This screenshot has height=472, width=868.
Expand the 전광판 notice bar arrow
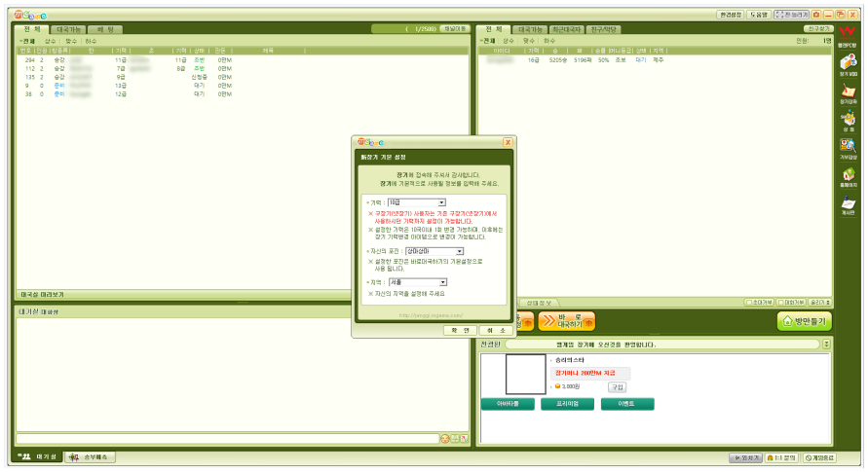coord(826,345)
